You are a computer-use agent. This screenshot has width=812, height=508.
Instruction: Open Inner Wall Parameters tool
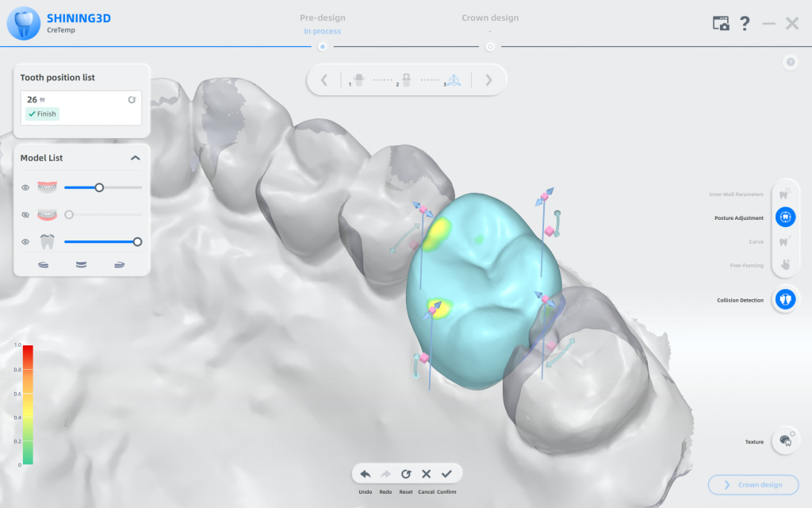click(x=785, y=194)
